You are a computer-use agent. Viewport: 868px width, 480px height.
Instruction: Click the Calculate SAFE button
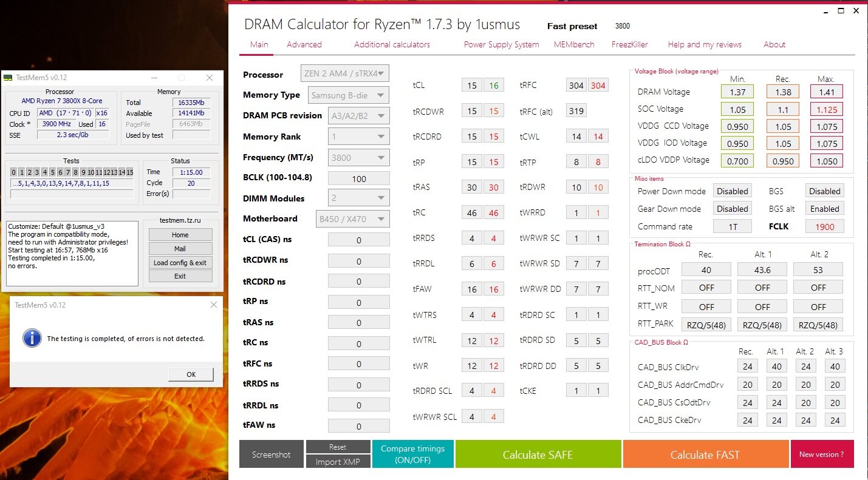[538, 455]
